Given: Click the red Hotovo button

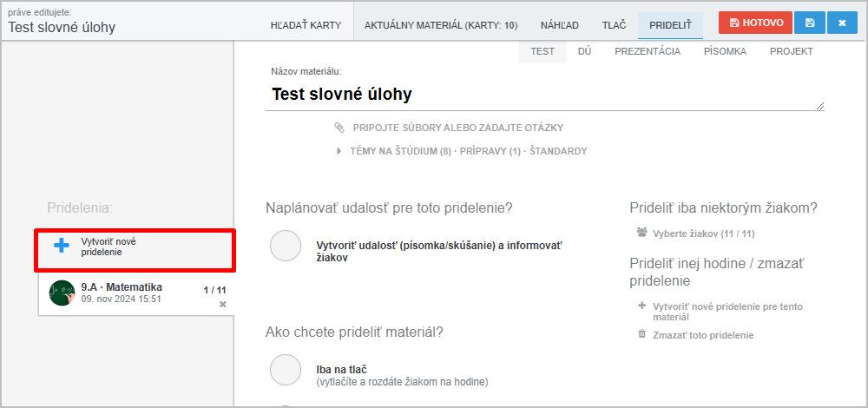Looking at the screenshot, I should [756, 23].
